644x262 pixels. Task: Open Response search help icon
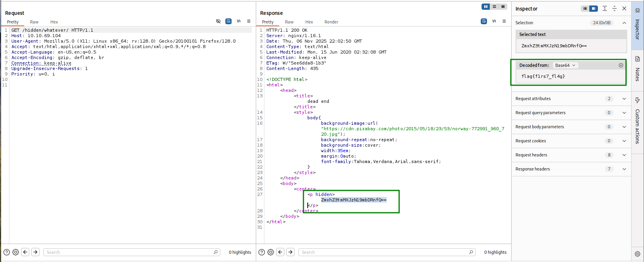coord(262,252)
